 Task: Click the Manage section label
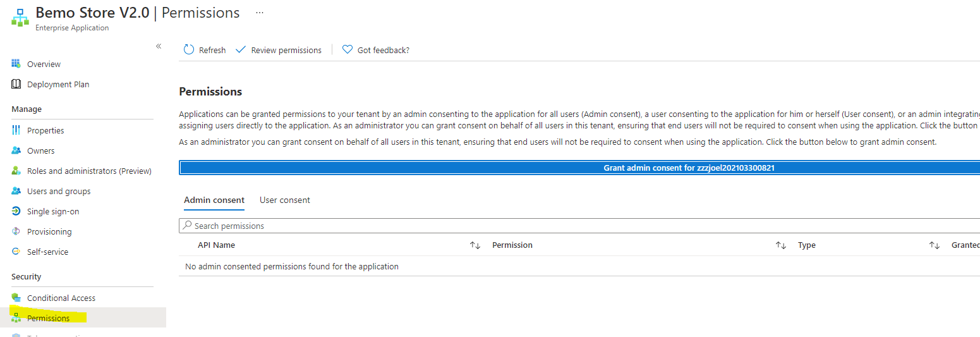27,109
